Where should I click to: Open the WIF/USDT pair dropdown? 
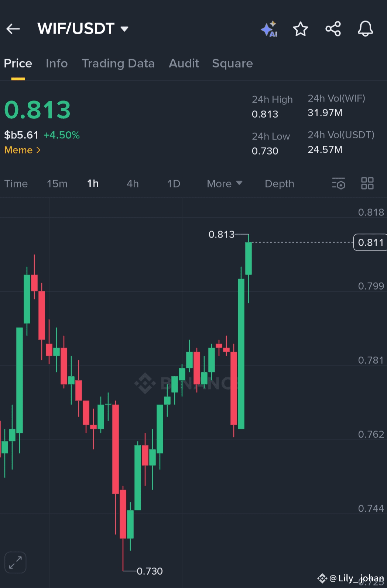[x=83, y=29]
